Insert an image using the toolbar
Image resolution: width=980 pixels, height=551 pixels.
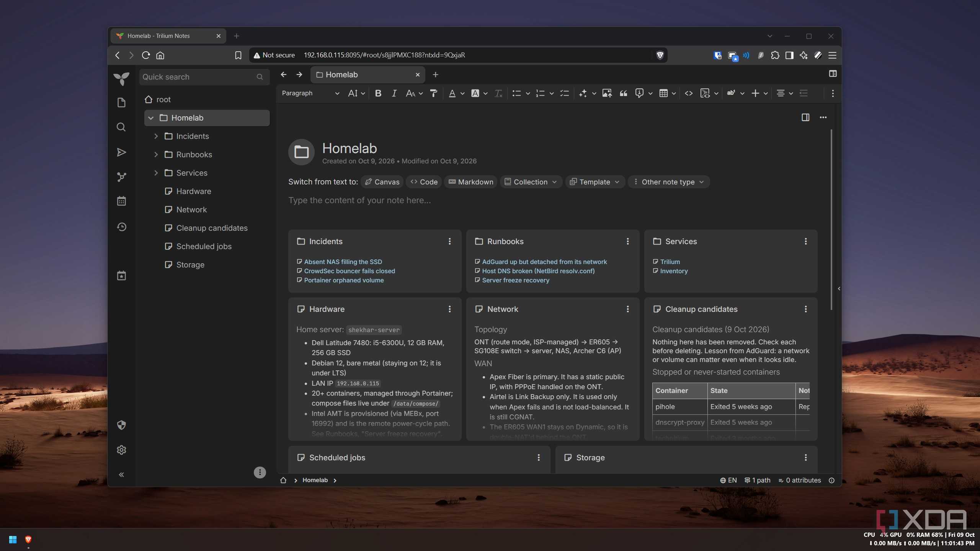[x=607, y=93]
